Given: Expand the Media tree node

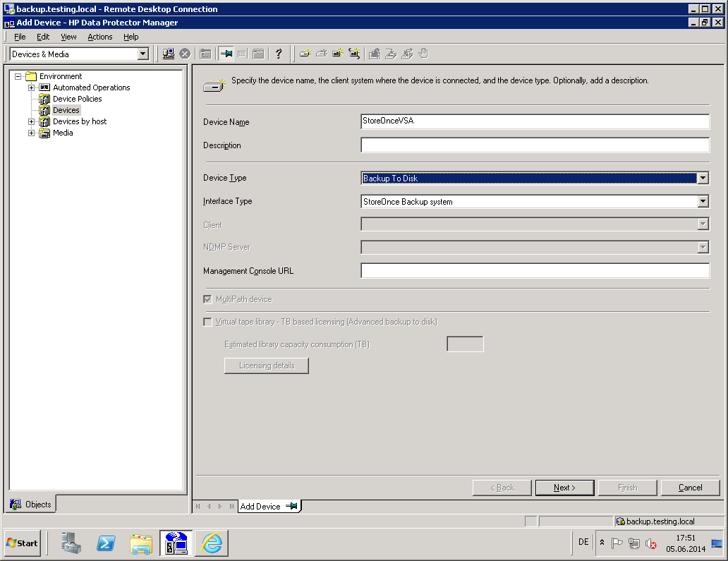Looking at the screenshot, I should [x=31, y=133].
